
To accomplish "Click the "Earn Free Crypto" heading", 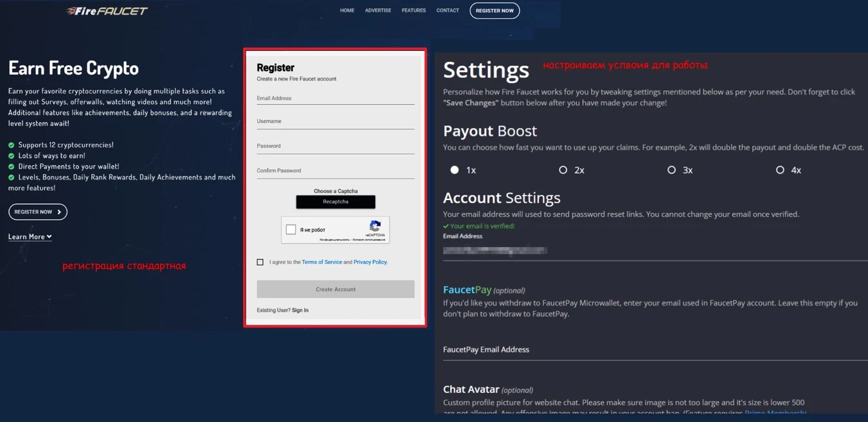I will click(73, 68).
